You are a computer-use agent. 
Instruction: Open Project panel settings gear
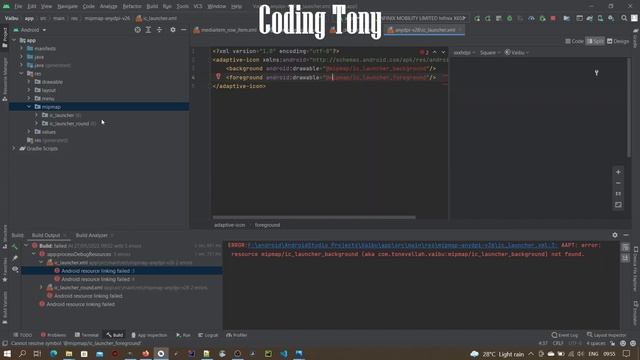[173, 30]
